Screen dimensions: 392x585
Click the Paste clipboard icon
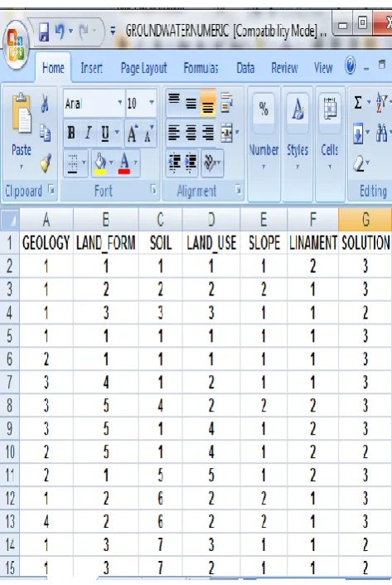click(21, 114)
